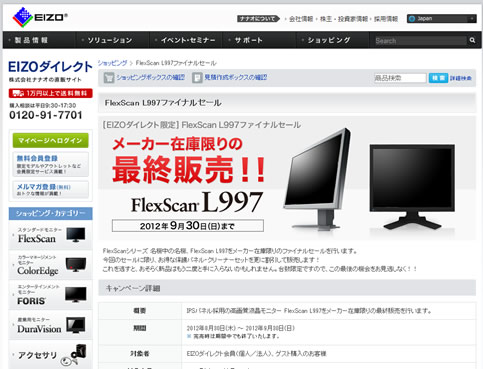Click the ナナオについて label

pos(258,19)
